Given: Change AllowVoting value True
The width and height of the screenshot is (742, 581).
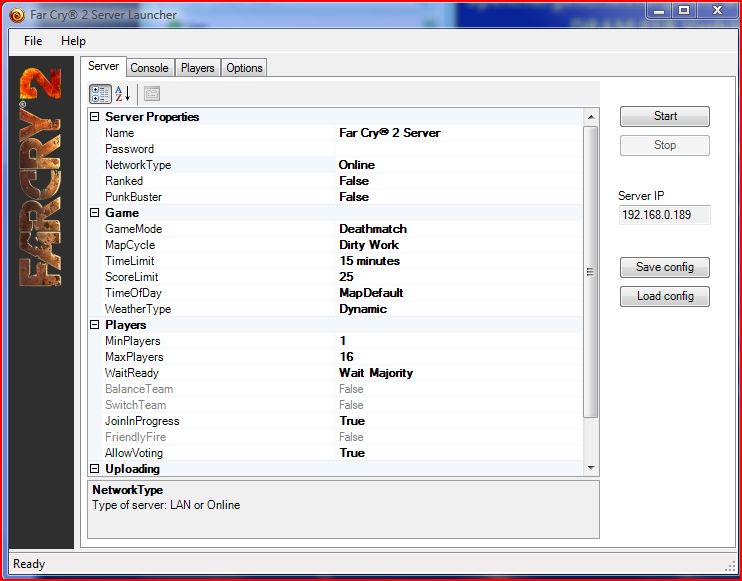Looking at the screenshot, I should tap(352, 453).
